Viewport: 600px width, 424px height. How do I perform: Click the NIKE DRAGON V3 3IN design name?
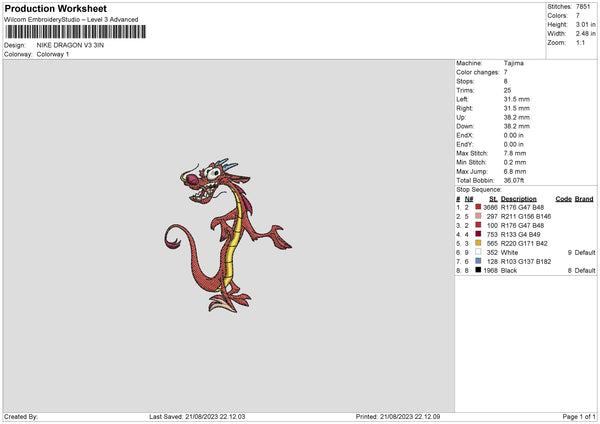[69, 45]
